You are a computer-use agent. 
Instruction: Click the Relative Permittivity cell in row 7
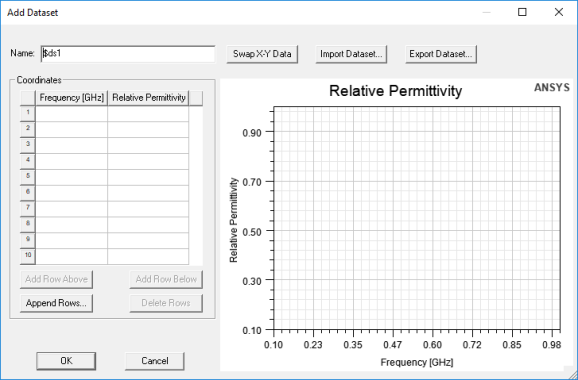coord(148,209)
